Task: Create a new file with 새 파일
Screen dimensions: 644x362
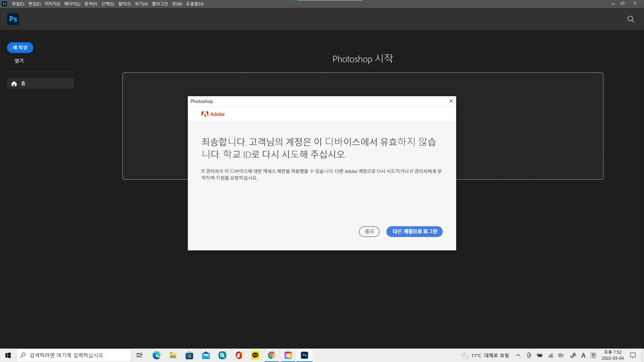Action: pyautogui.click(x=20, y=48)
